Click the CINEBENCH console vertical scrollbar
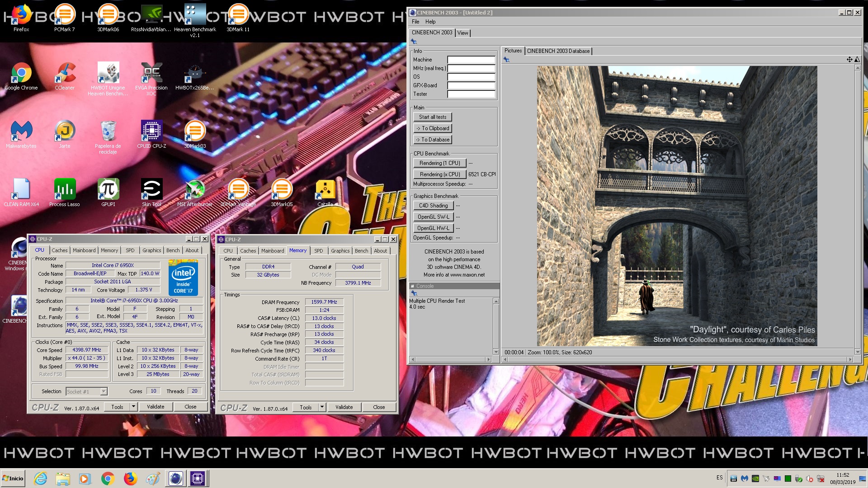The height and width of the screenshot is (488, 868). [496, 327]
